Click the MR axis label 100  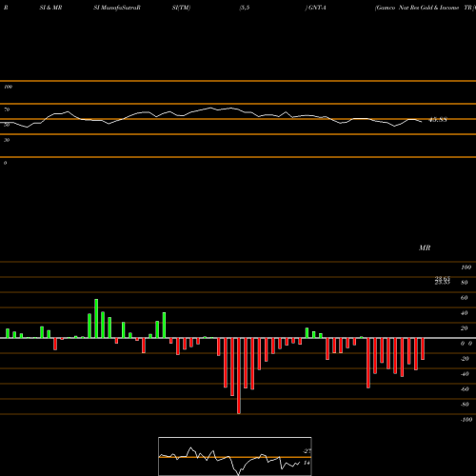[x=466, y=268]
